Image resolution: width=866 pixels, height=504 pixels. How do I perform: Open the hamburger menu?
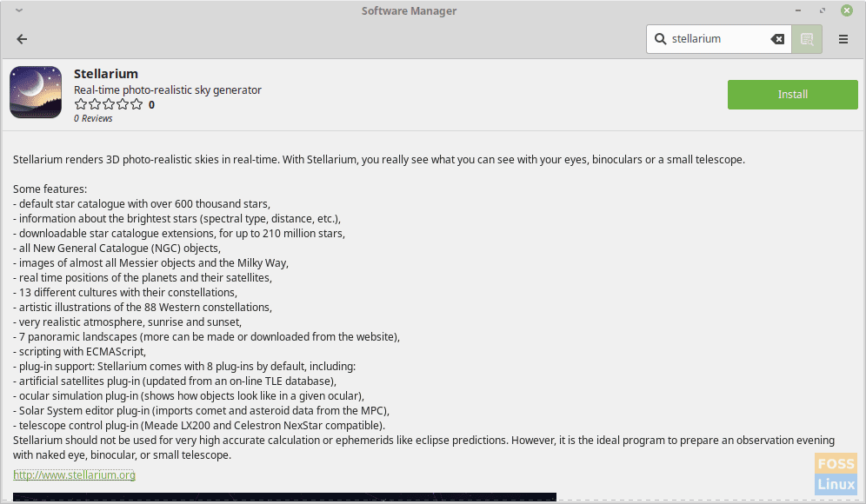tap(843, 39)
